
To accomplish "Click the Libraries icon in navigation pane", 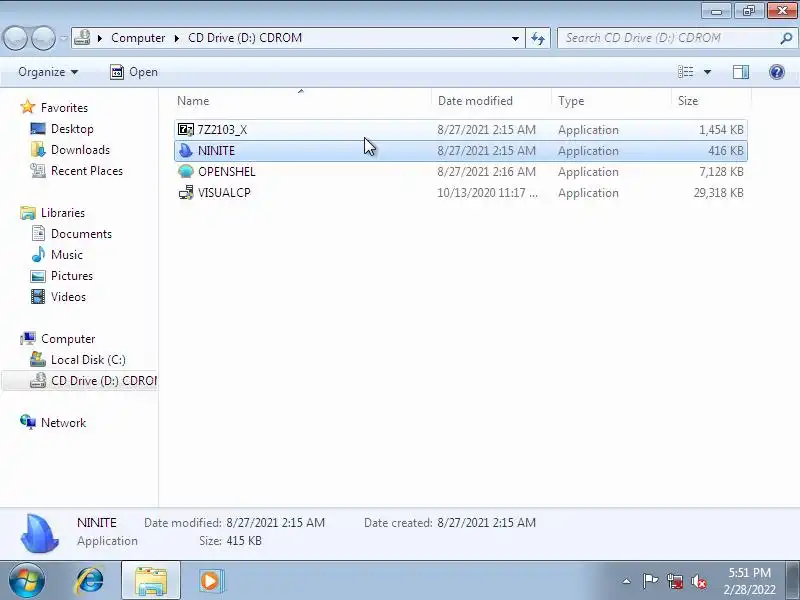I will click(28, 212).
